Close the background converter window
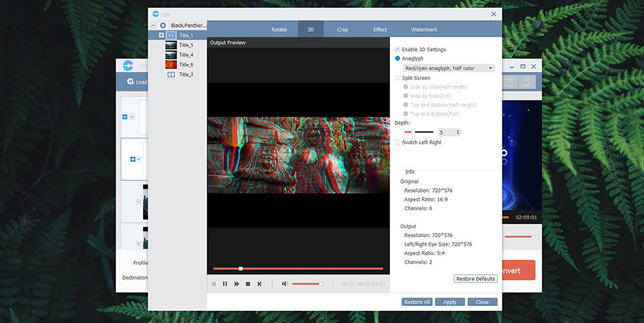644x323 pixels. coord(533,66)
